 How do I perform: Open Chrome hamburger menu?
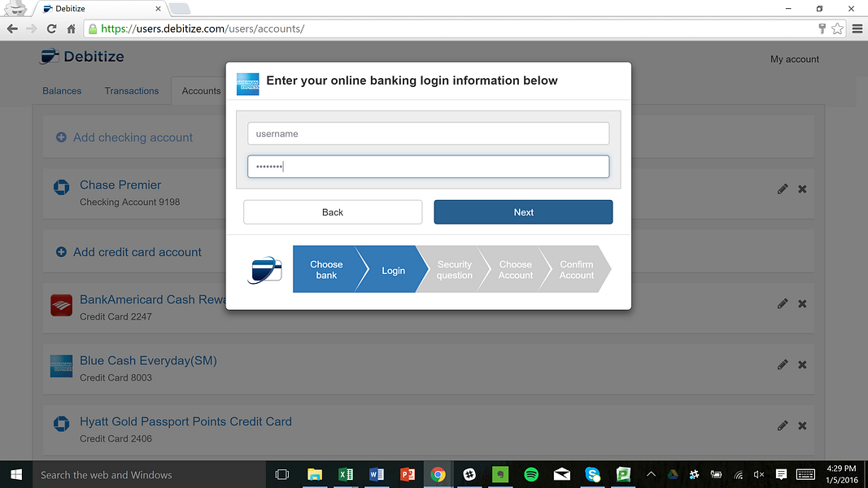(x=857, y=28)
